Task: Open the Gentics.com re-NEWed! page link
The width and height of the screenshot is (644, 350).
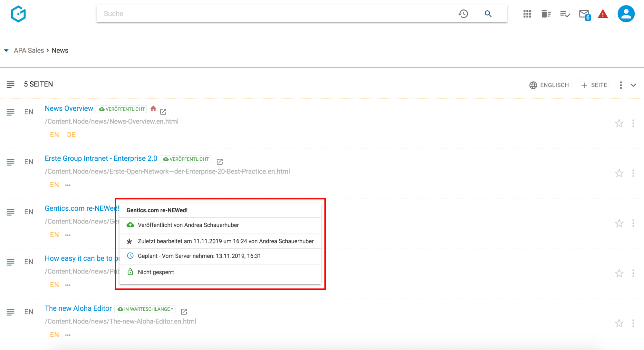Action: coord(82,208)
